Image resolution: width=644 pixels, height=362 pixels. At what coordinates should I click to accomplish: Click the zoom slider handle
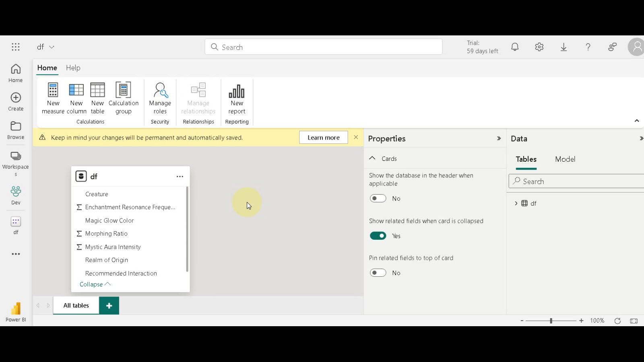(x=551, y=321)
